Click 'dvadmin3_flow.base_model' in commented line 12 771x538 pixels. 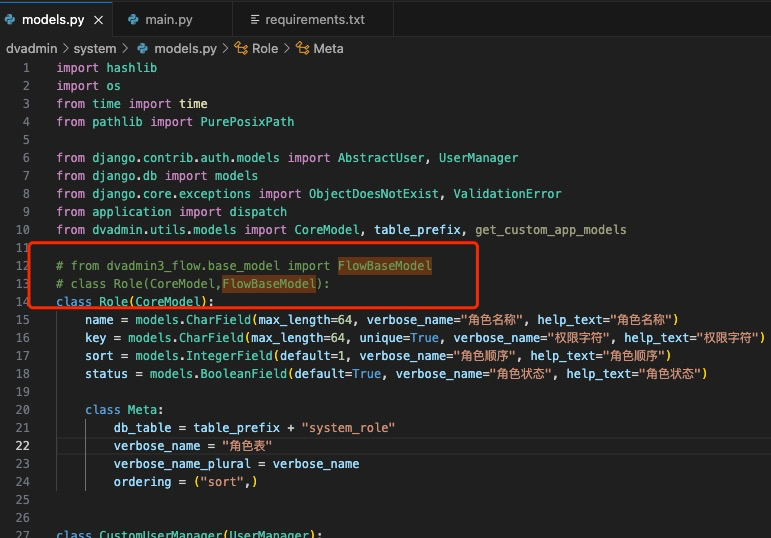pos(193,266)
